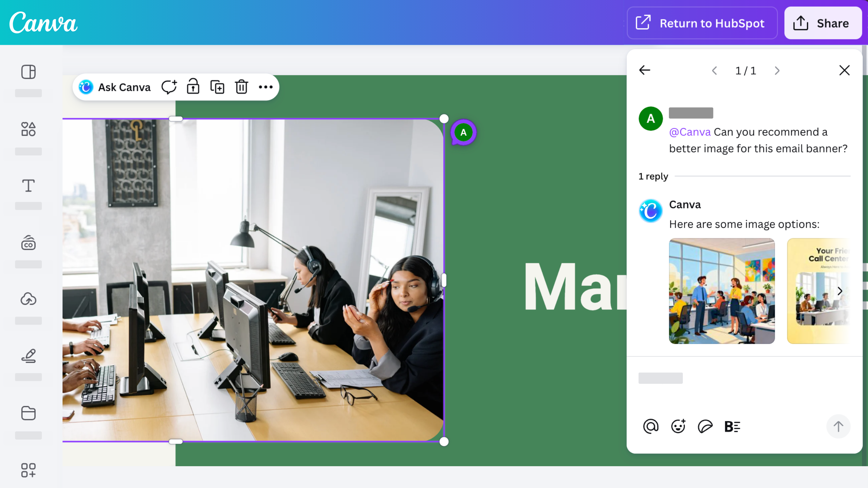
Task: Open the Share menu
Action: 823,23
